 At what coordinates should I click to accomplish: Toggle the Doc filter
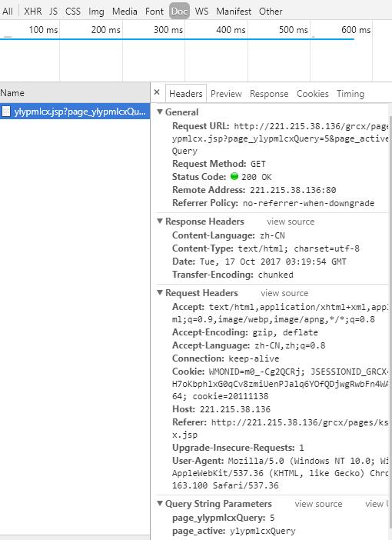click(179, 12)
